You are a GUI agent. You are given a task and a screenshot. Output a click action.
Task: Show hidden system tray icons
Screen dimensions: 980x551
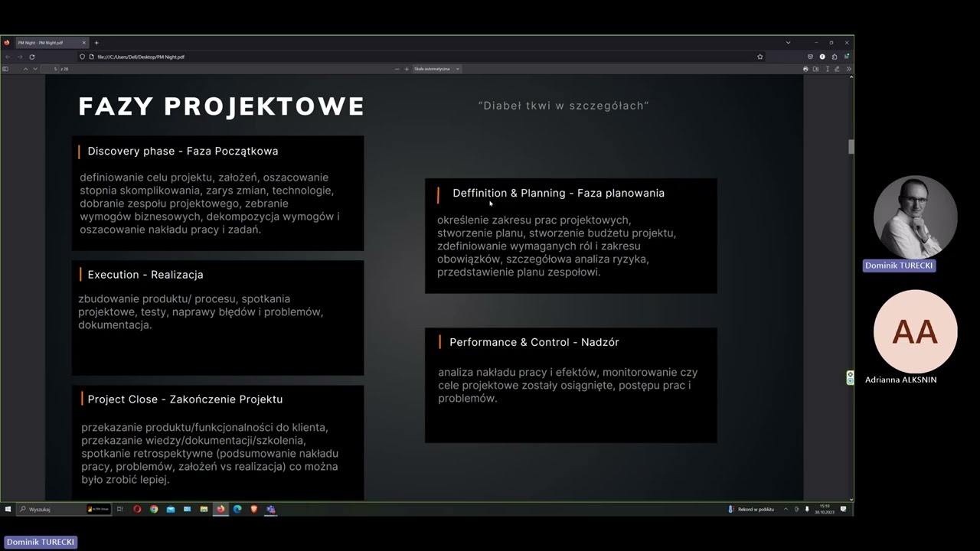[x=786, y=509]
